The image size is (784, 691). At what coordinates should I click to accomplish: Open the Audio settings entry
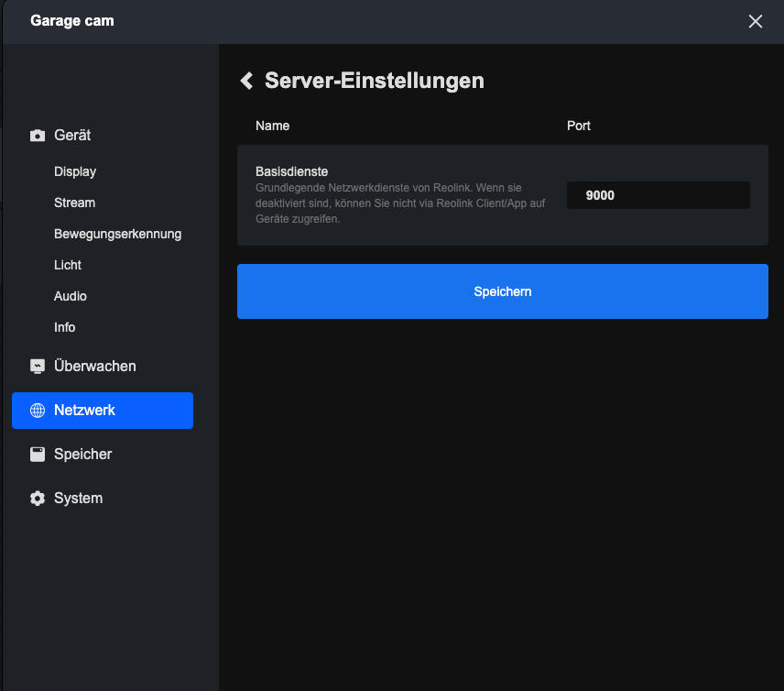(x=71, y=296)
